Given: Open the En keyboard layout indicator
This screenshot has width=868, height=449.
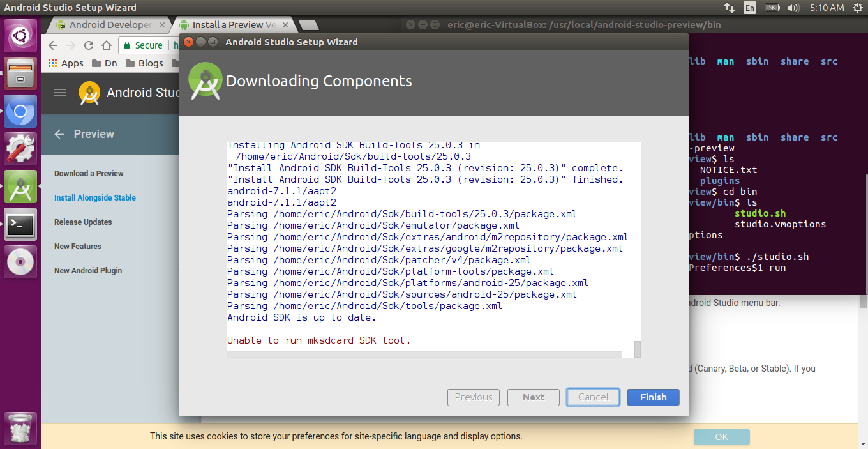Looking at the screenshot, I should click(x=750, y=8).
